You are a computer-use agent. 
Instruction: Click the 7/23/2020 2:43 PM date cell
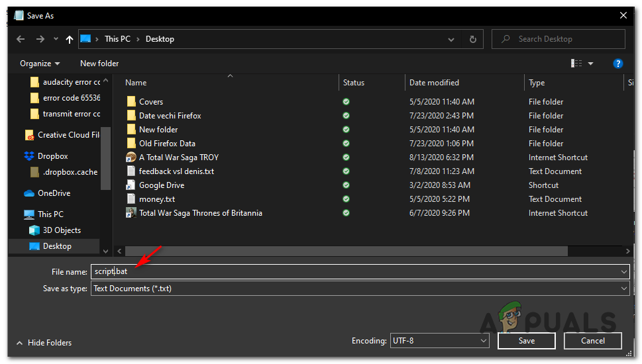tap(441, 116)
